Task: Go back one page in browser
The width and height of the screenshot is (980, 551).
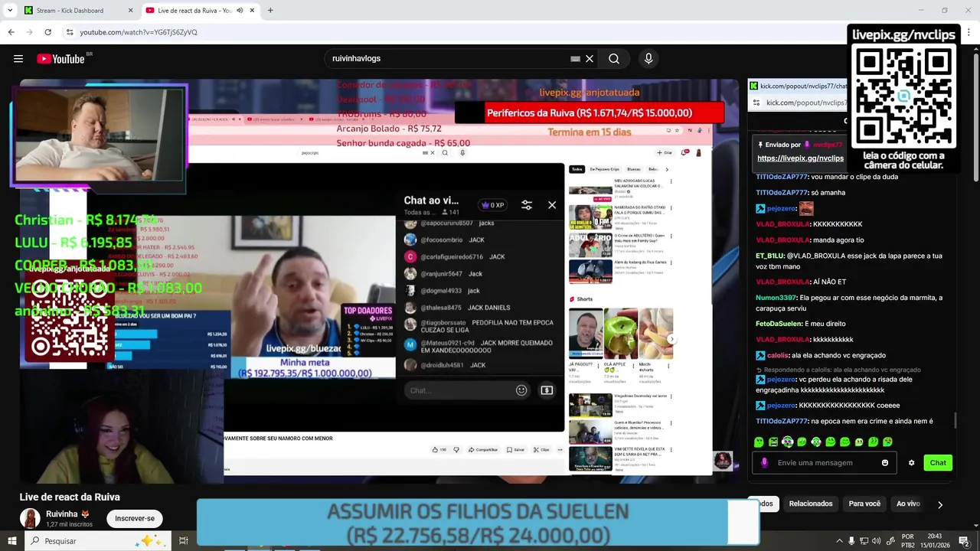Action: (x=11, y=32)
